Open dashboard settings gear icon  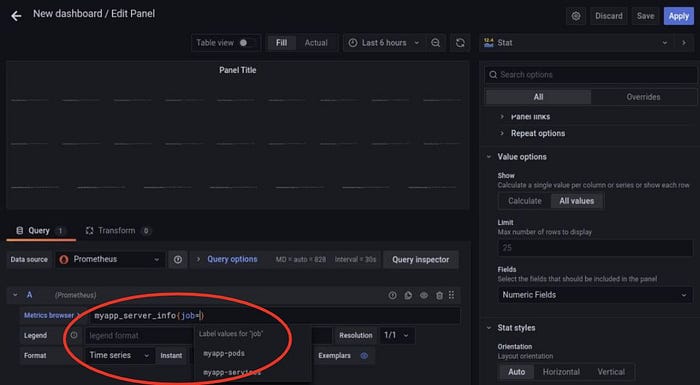point(576,16)
